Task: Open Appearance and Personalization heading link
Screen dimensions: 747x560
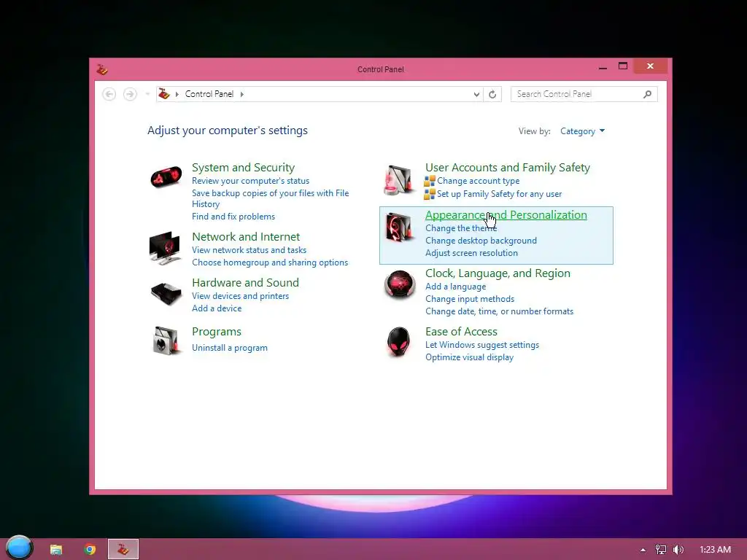Action: tap(506, 215)
